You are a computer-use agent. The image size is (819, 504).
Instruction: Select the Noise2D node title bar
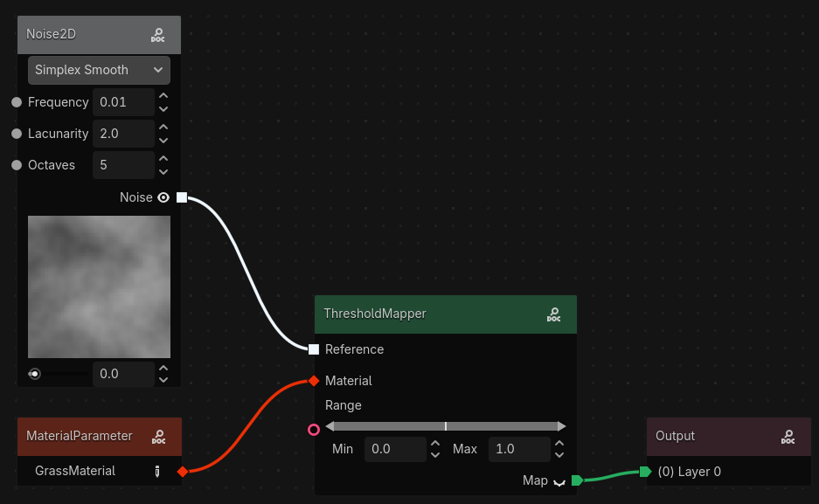(x=100, y=35)
